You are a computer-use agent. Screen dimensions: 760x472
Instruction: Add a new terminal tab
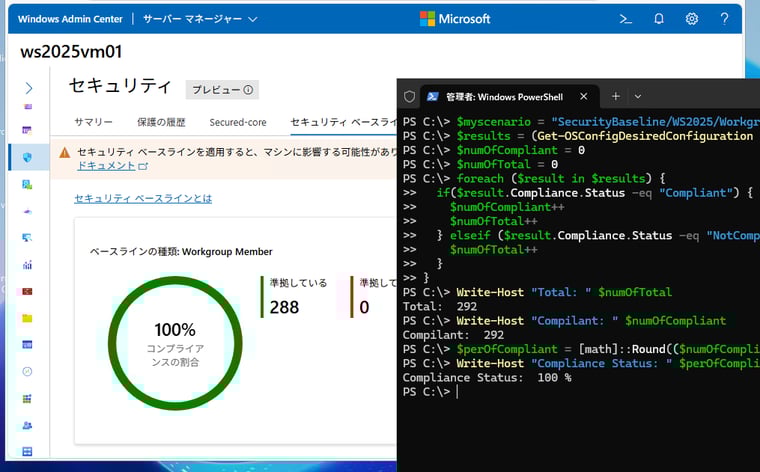click(x=616, y=96)
